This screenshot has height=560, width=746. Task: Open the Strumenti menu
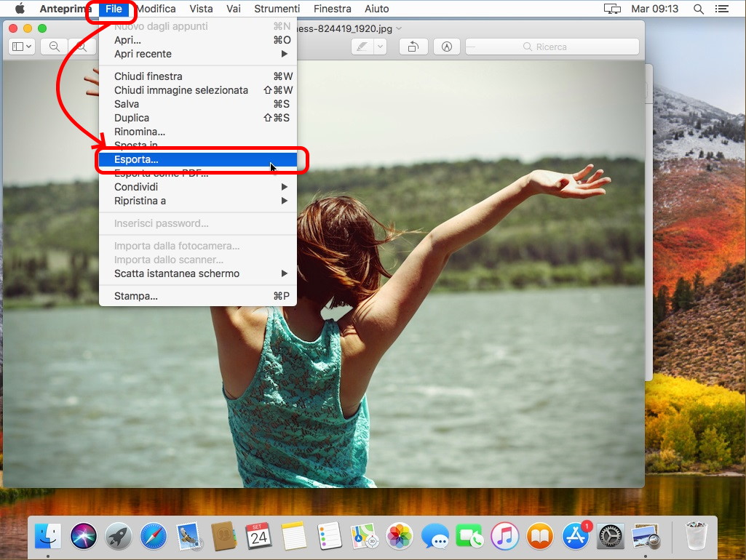(277, 9)
